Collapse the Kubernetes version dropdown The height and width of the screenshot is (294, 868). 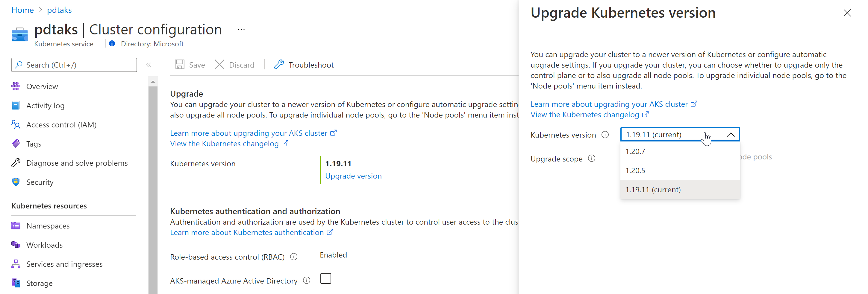(x=731, y=135)
